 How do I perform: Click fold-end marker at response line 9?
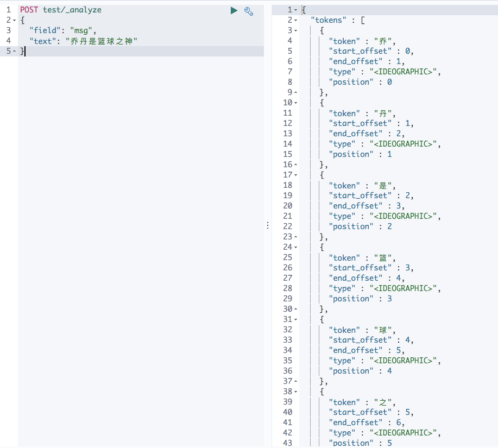[295, 92]
